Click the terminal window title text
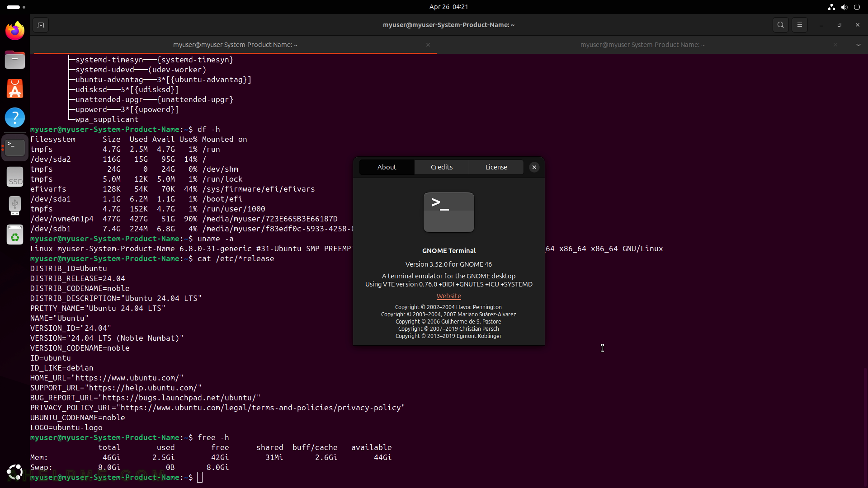 click(x=449, y=25)
